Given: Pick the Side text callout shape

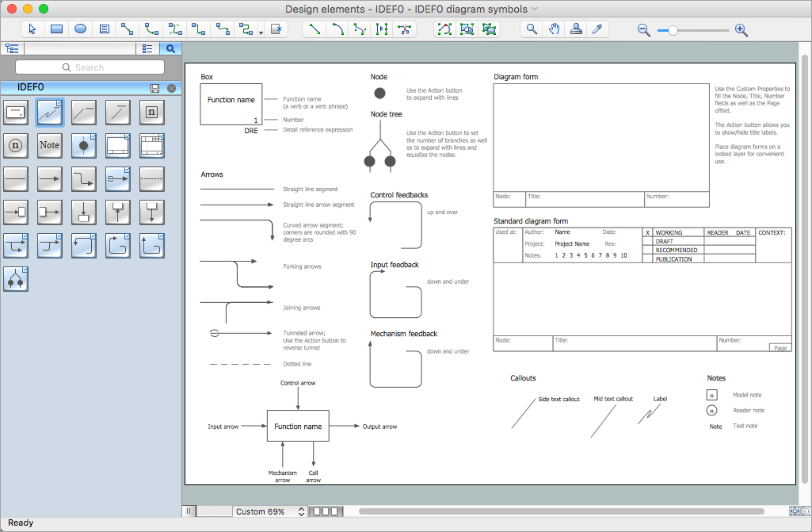Looking at the screenshot, I should pos(84,112).
